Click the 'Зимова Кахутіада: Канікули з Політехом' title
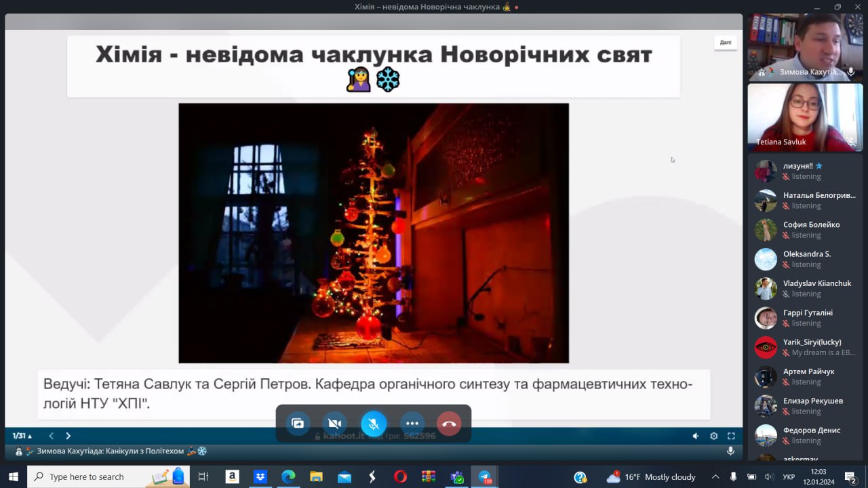This screenshot has height=488, width=868. [110, 451]
